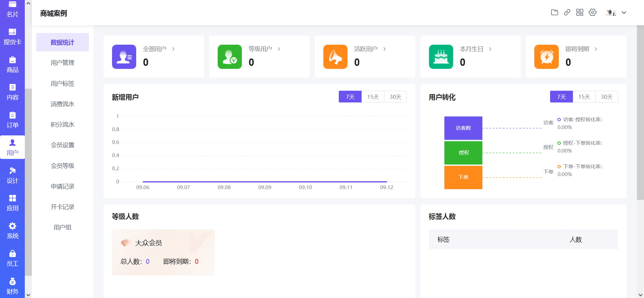Open 系统 settings in the sidebar
Screen dimensions: 644x298
tap(12, 231)
